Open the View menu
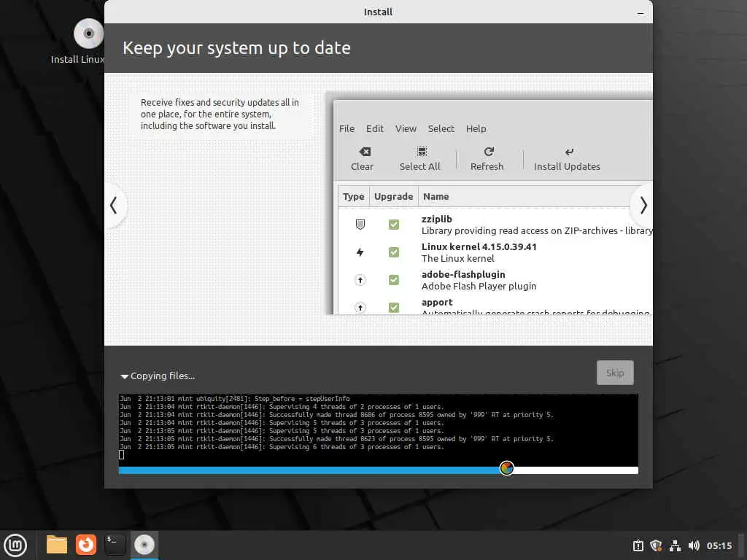This screenshot has height=560, width=747. point(406,128)
